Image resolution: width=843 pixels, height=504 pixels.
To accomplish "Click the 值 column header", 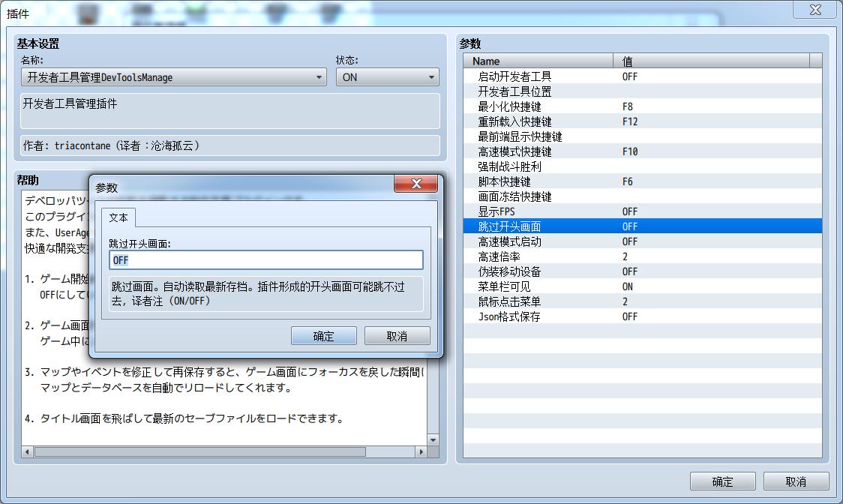I will (x=711, y=61).
